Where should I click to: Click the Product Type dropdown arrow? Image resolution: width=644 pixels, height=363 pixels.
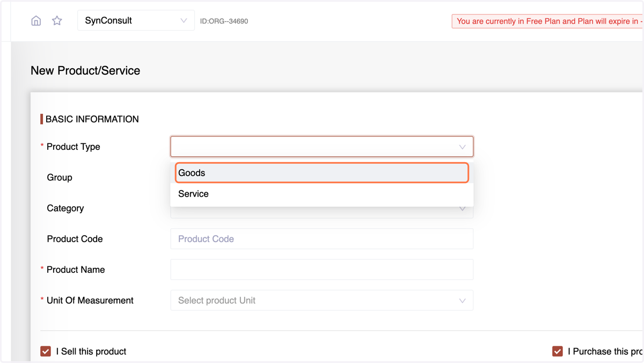(x=462, y=147)
